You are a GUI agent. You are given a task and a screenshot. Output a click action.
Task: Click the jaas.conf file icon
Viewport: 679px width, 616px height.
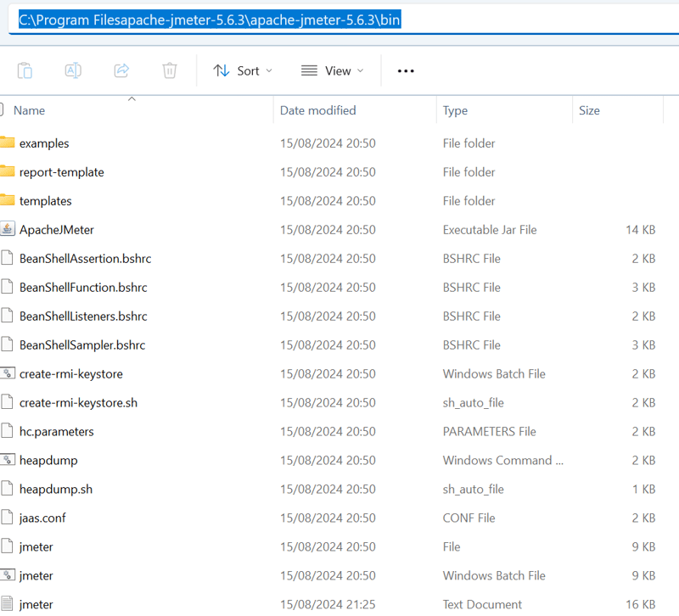(x=7, y=518)
